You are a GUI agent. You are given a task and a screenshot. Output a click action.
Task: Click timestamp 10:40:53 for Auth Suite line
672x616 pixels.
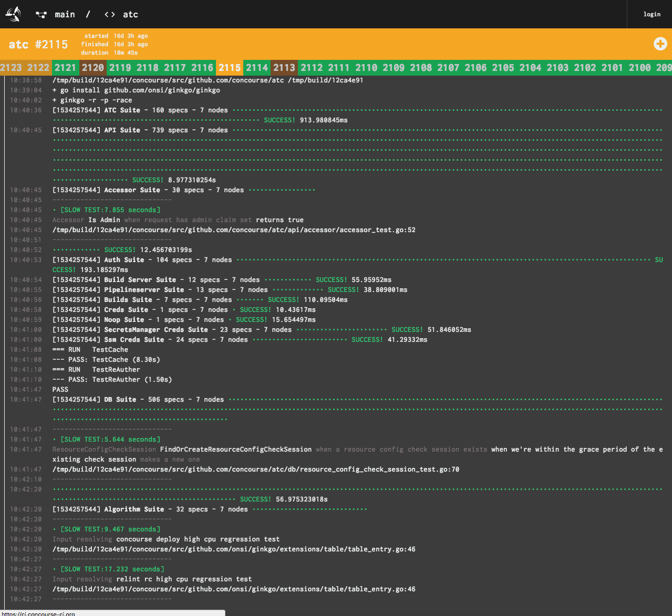26,260
